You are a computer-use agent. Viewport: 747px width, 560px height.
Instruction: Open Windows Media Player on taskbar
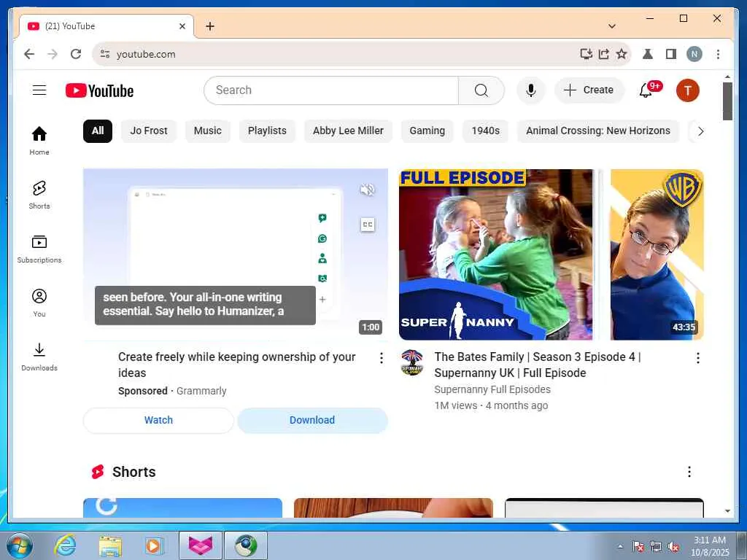tap(155, 545)
